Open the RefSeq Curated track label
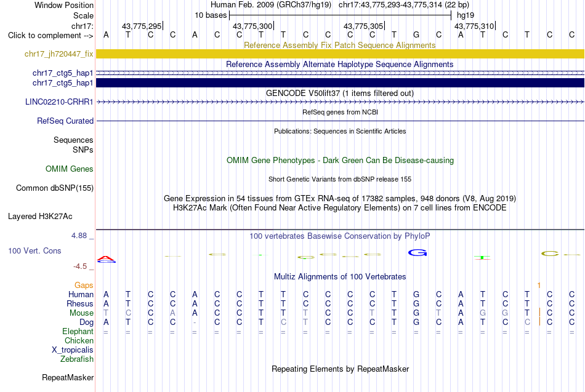The width and height of the screenshot is (585, 392). point(65,121)
